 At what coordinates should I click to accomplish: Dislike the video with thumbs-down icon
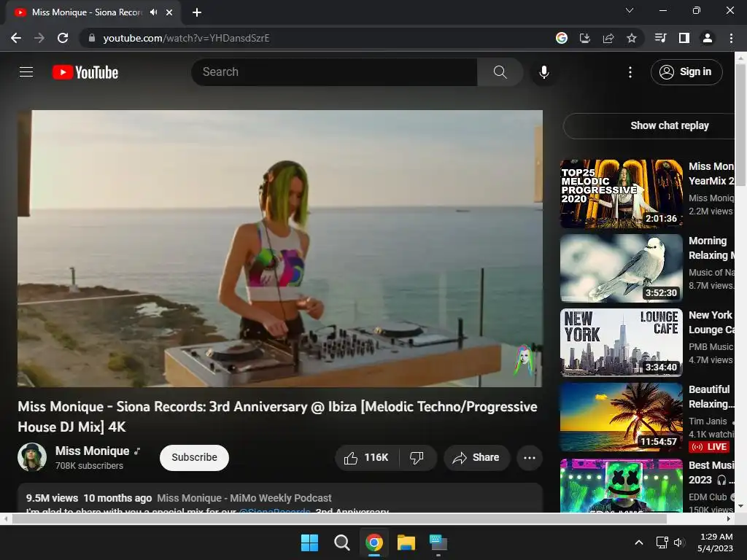(x=417, y=458)
